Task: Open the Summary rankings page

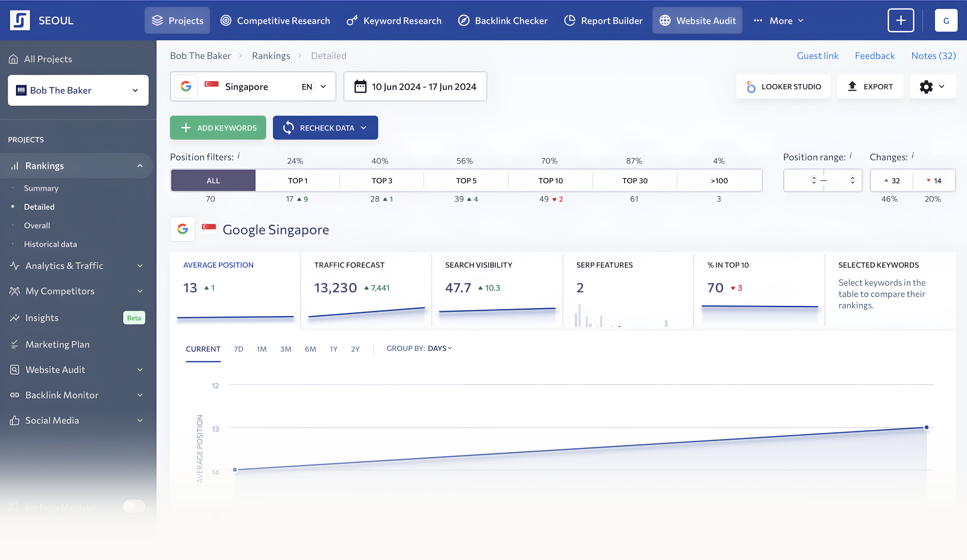Action: pos(41,188)
